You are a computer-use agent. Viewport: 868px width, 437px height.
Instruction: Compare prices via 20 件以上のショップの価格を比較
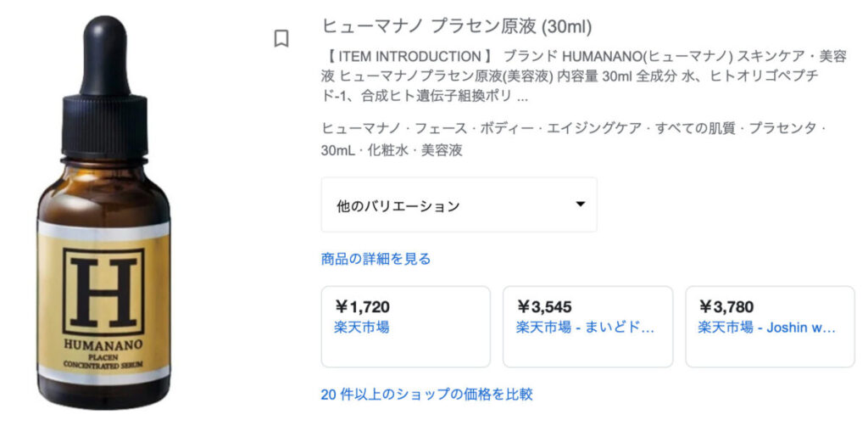pos(426,394)
